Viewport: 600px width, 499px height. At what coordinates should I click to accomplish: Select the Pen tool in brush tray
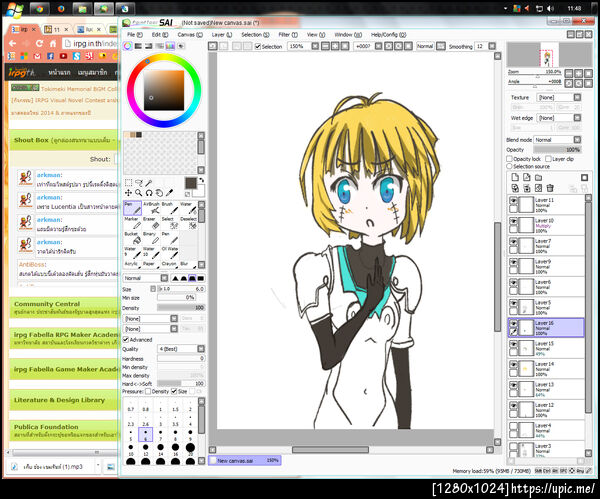pos(132,208)
